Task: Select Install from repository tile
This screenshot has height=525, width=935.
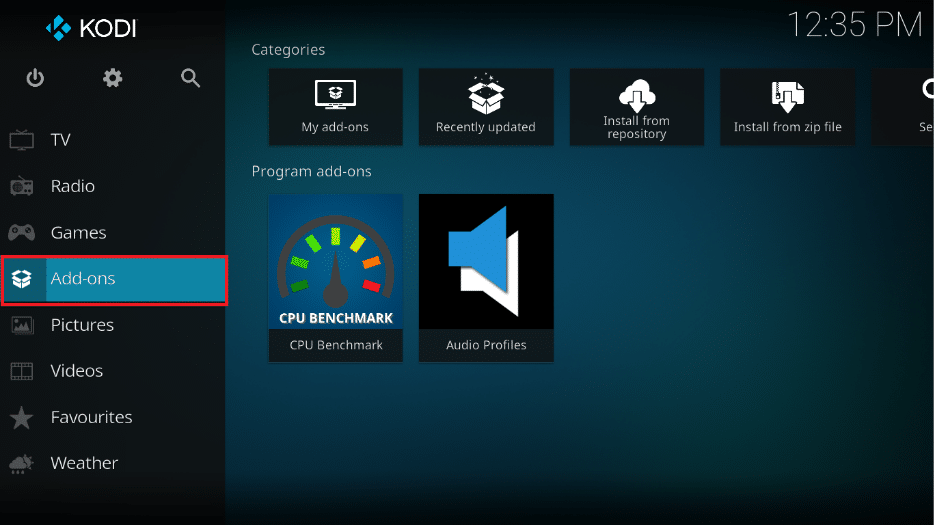Action: point(636,107)
